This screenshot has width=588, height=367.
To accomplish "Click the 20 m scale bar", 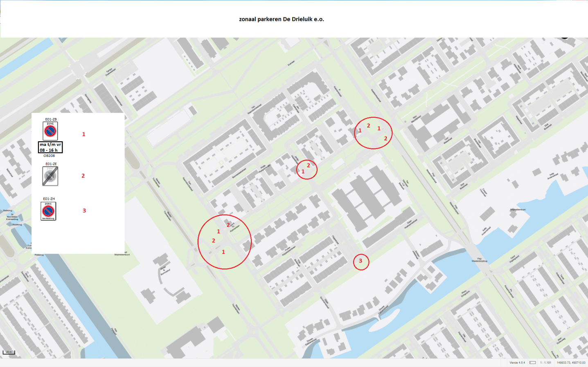I will 9,352.
